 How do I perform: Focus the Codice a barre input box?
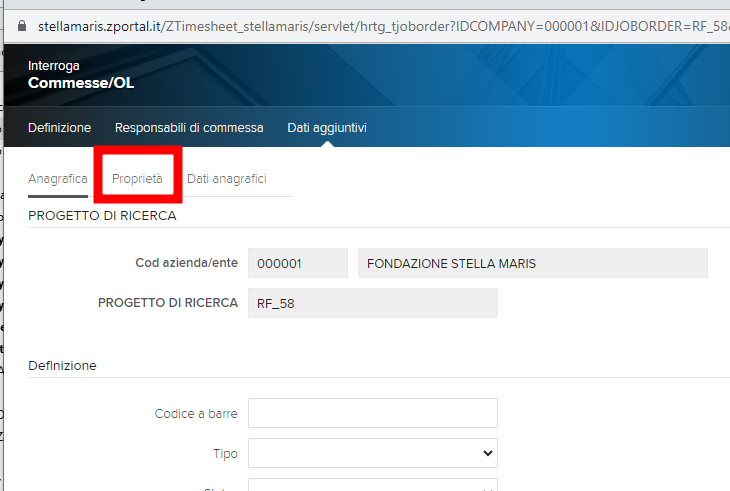point(372,413)
